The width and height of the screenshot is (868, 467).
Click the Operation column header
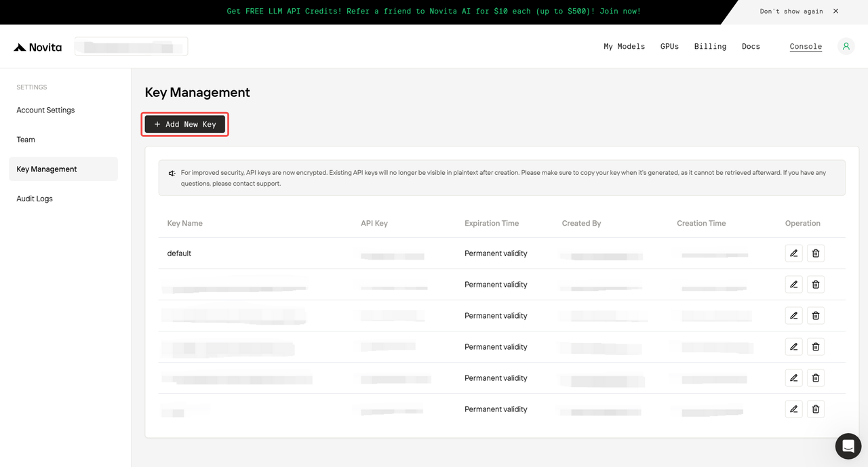point(803,224)
